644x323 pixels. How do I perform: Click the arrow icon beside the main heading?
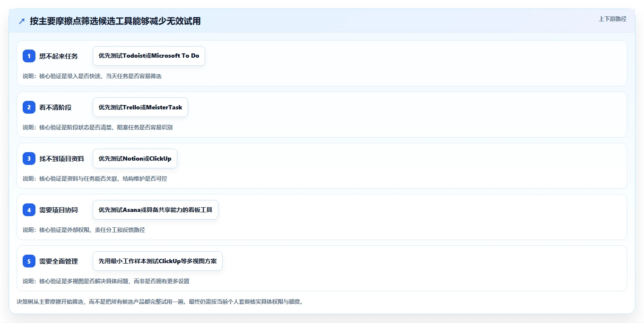pos(22,21)
